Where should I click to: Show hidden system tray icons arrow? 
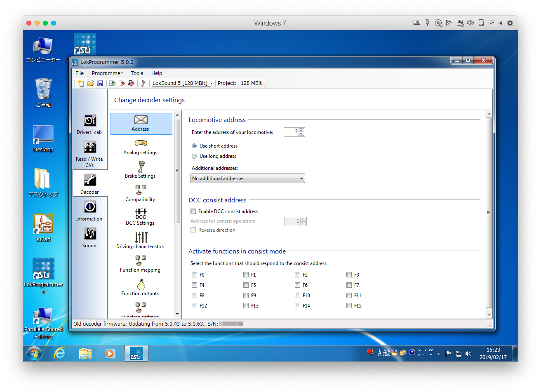(x=438, y=353)
